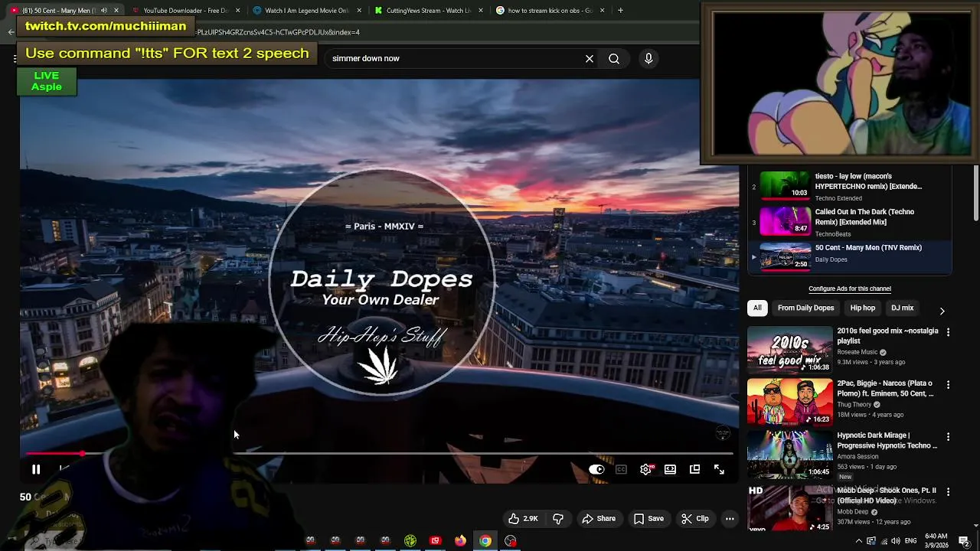Toggle the autoplay switch

pos(596,469)
